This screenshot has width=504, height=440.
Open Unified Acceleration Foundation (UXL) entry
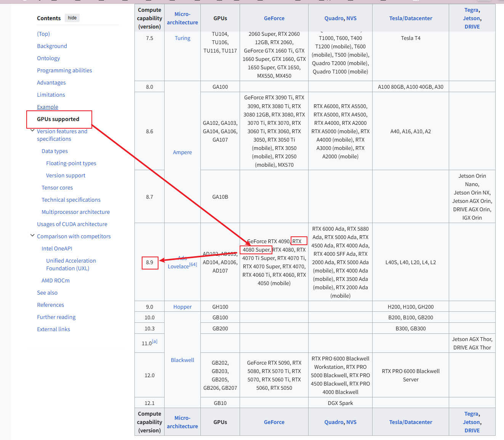71,265
